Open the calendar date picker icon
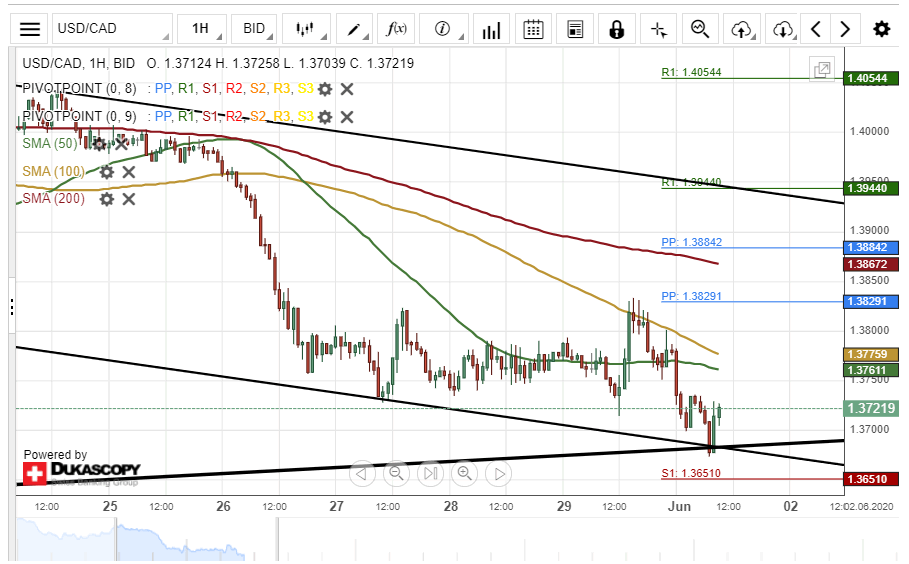909x564 pixels. pos(533,29)
